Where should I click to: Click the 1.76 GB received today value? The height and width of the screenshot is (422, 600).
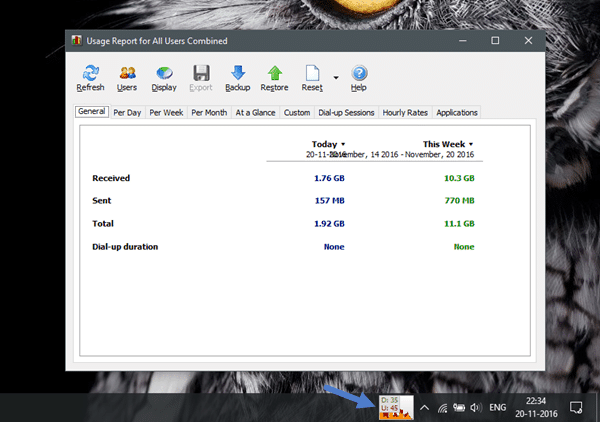pyautogui.click(x=329, y=178)
